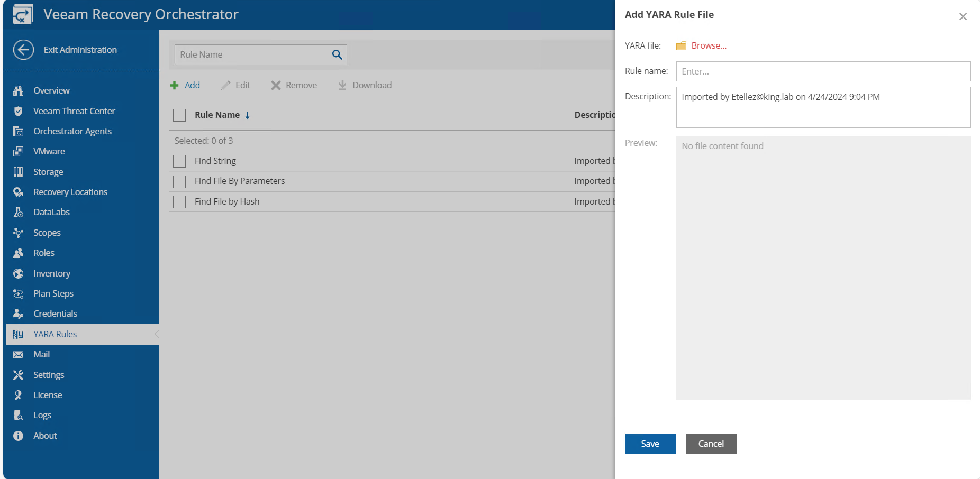Check the Find File by Hash checkbox
The width and height of the screenshot is (980, 479).
[x=179, y=202]
